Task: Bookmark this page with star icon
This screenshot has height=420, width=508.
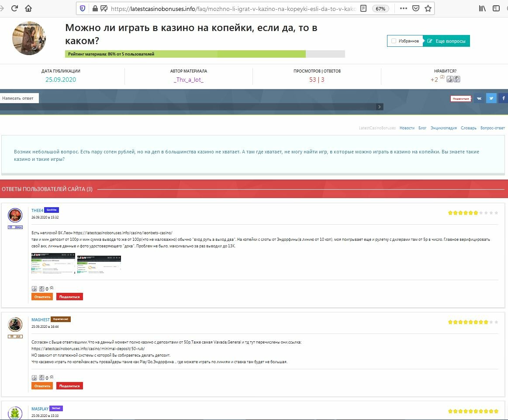Action: click(x=428, y=8)
